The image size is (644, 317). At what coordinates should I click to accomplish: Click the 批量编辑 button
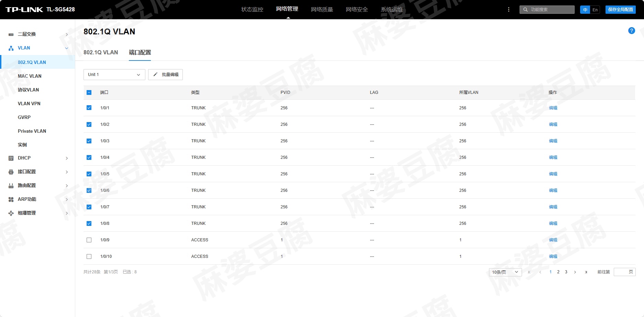point(165,75)
